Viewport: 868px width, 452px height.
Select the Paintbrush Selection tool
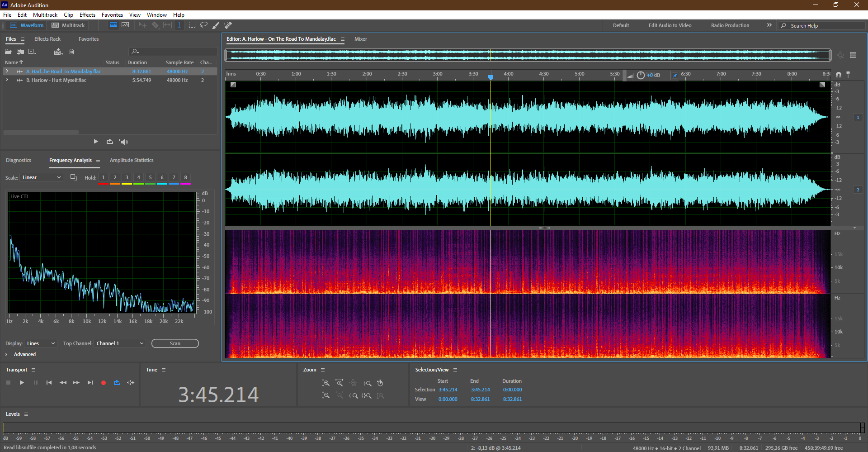click(x=216, y=25)
